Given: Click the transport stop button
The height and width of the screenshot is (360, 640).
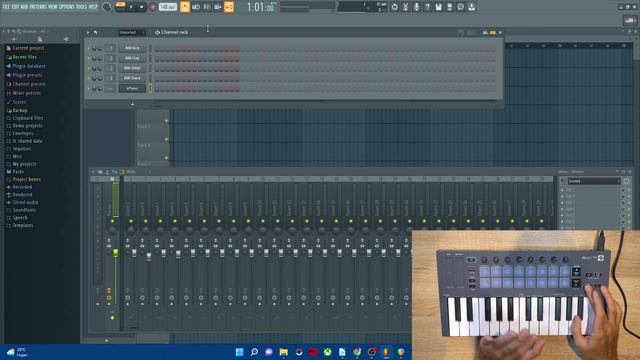Looking at the screenshot, I should (142, 7).
